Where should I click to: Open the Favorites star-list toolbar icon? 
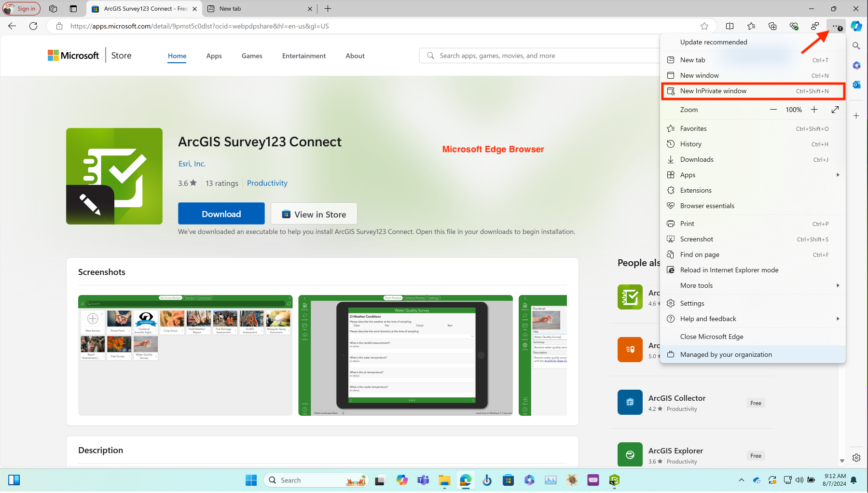[751, 26]
